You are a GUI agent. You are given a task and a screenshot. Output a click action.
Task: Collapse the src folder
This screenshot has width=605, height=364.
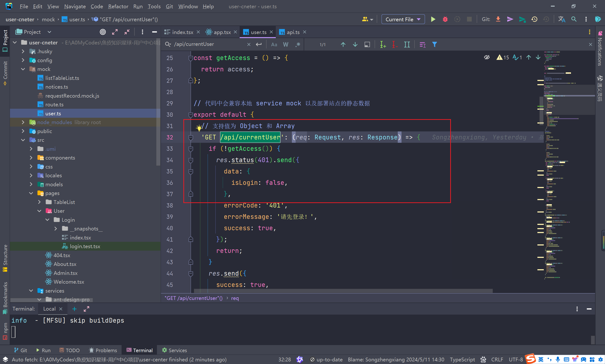click(x=23, y=140)
